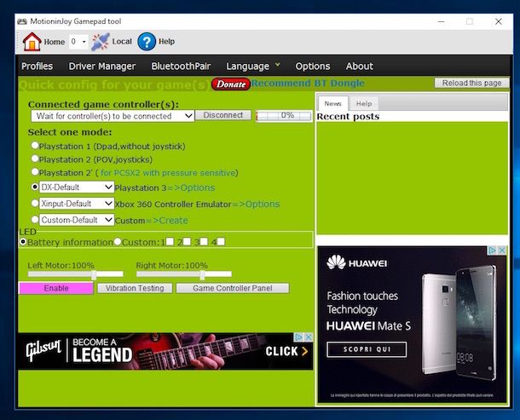Switch to the Help tab in side panel

point(364,104)
